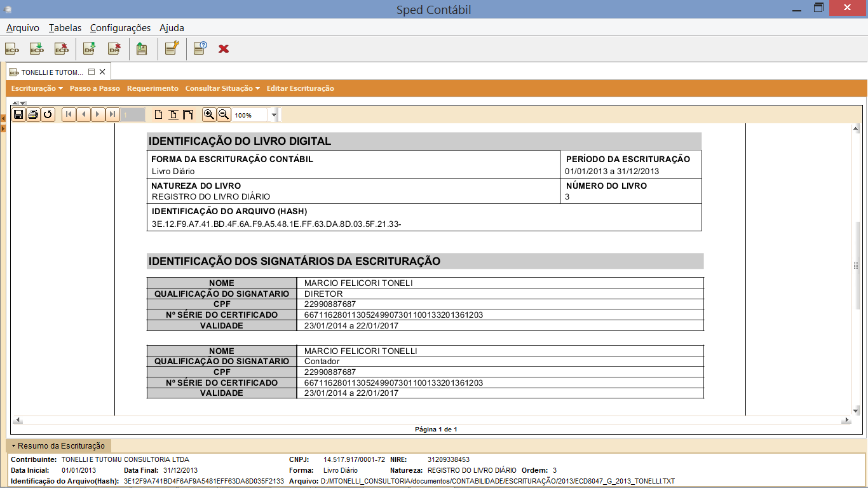Click left-side panel collapse arrow

pyautogui.click(x=3, y=118)
